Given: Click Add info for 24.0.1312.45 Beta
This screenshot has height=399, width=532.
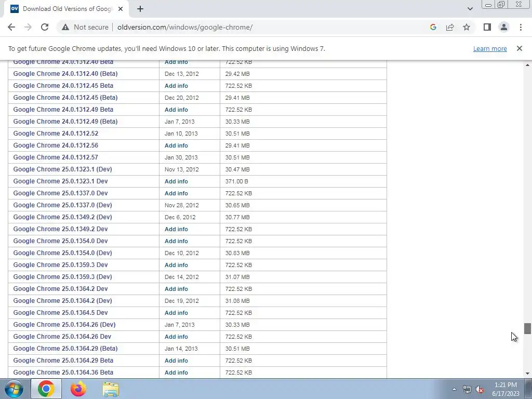Looking at the screenshot, I should point(176,86).
